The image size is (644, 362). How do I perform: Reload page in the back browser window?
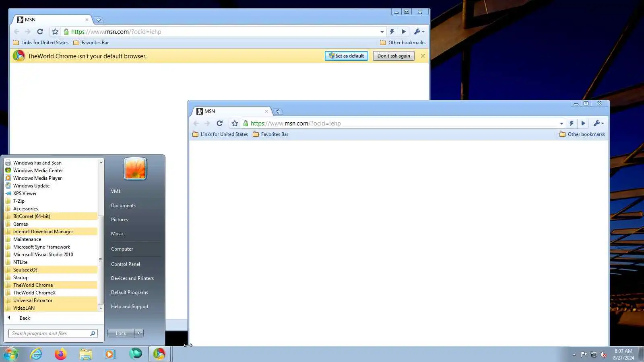pyautogui.click(x=40, y=31)
